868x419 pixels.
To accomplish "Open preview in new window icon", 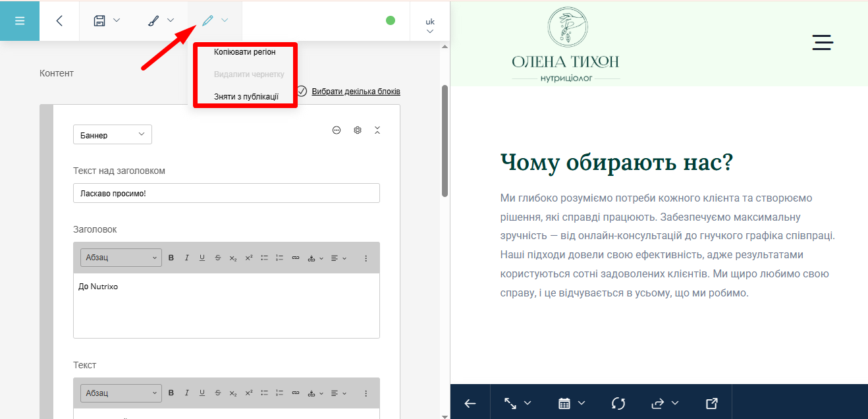I will pos(711,403).
